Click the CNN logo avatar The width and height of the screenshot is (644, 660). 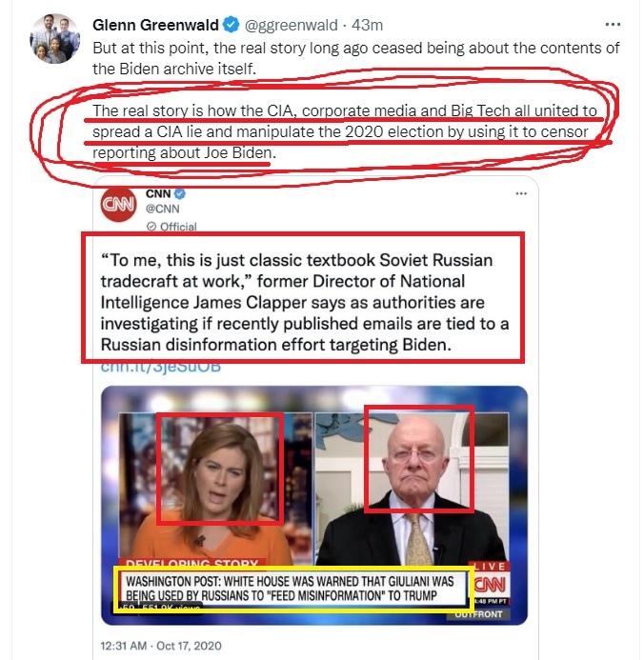click(118, 204)
